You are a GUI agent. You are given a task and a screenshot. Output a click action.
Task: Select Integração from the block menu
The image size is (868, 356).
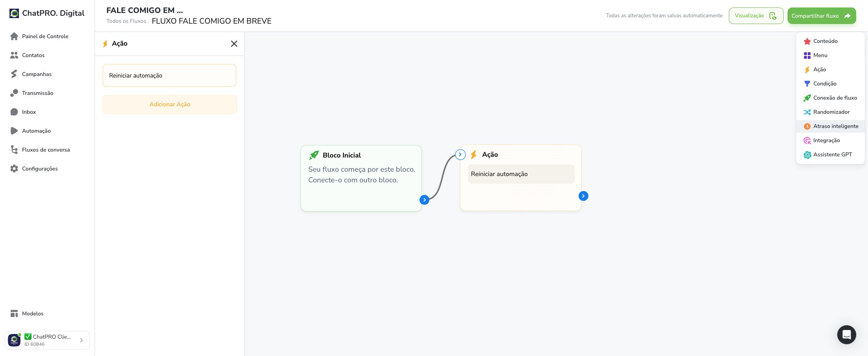(x=830, y=141)
